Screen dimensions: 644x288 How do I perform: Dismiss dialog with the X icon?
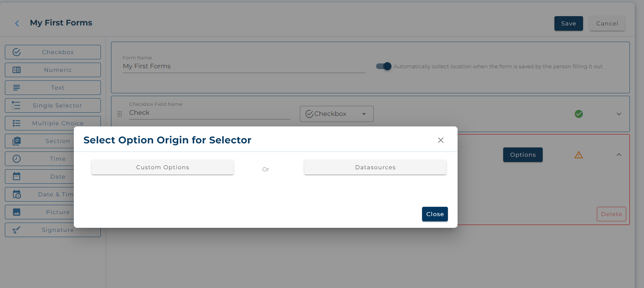point(441,140)
